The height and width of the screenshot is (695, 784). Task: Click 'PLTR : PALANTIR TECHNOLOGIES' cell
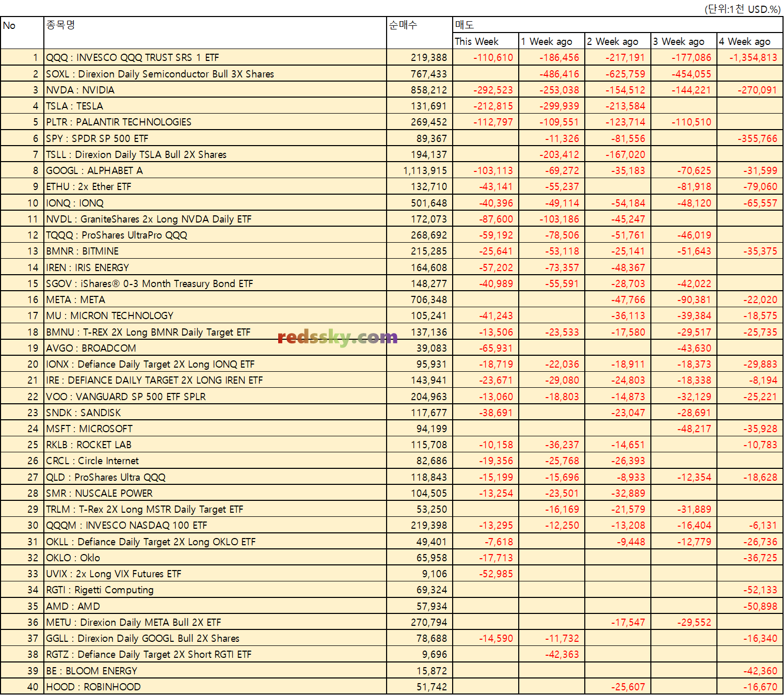point(215,122)
